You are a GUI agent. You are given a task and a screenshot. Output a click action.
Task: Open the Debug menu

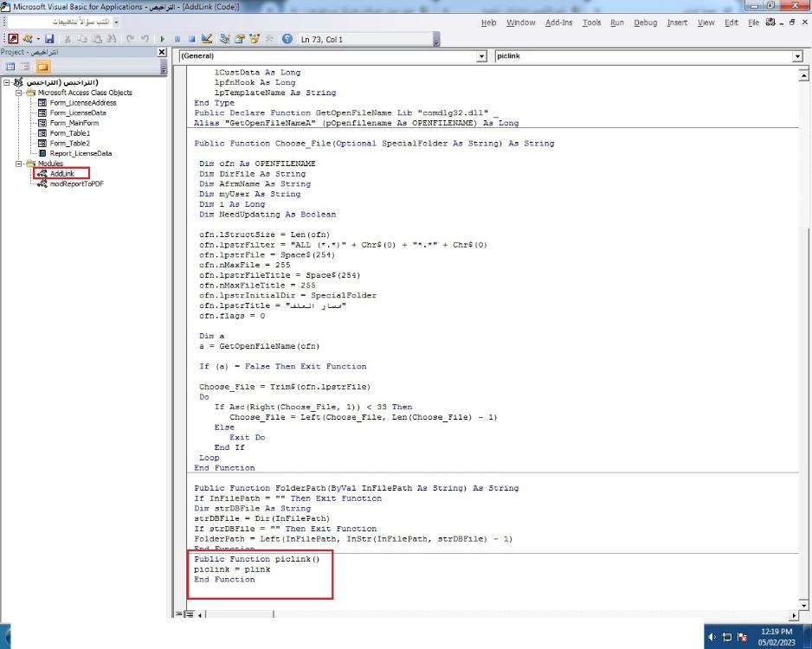click(645, 22)
